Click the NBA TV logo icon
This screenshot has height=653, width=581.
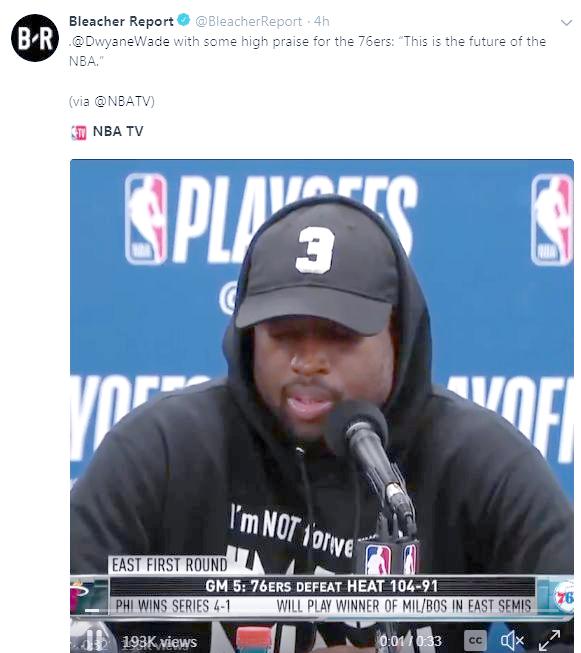click(79, 132)
